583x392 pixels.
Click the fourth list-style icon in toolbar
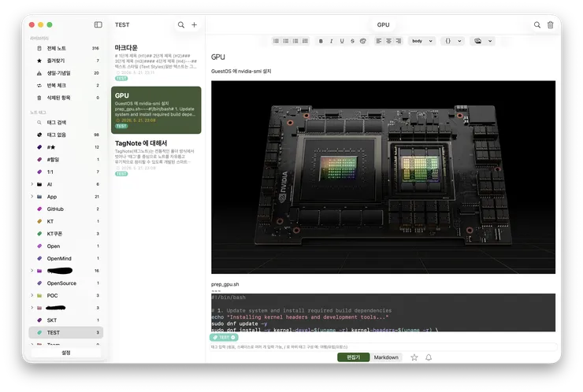[305, 41]
